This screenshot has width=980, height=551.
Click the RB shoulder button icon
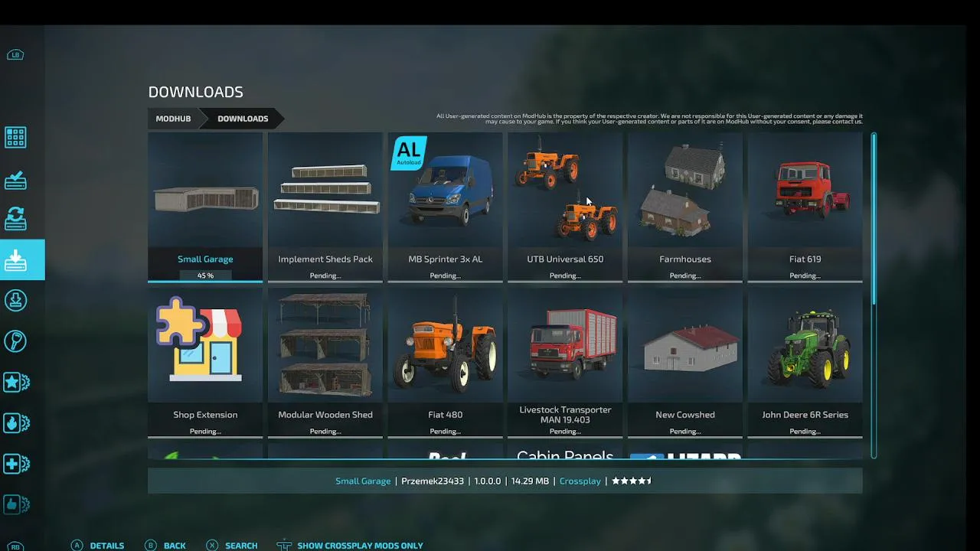15,546
